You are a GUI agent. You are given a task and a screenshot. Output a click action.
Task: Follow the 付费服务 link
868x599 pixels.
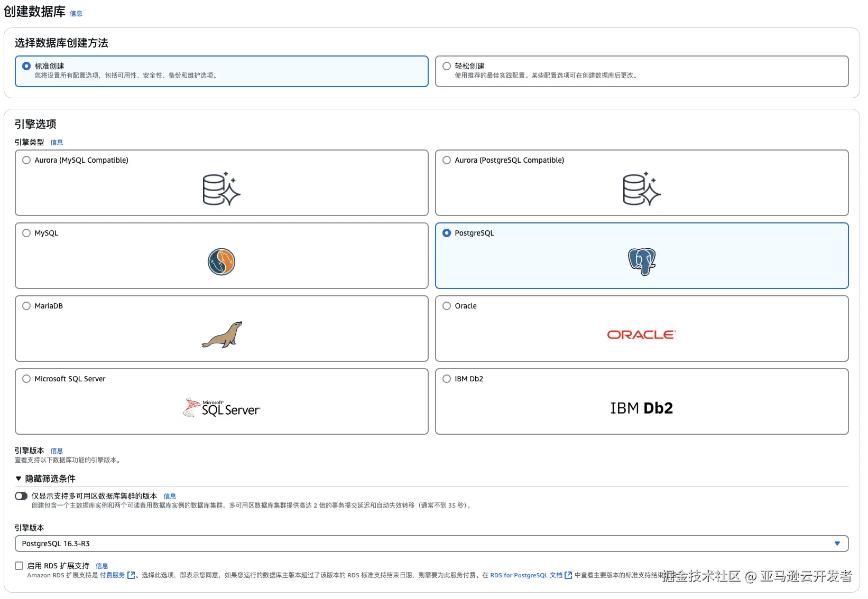(x=113, y=575)
